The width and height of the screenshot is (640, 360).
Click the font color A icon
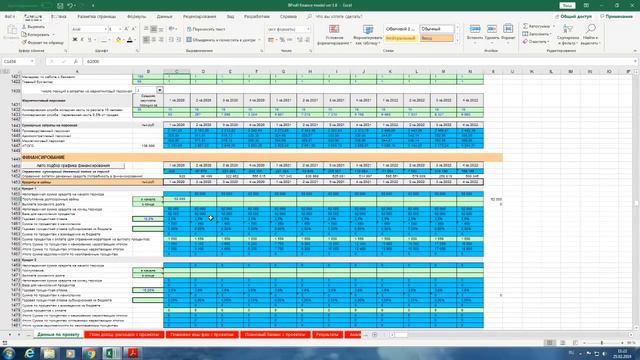[130, 40]
